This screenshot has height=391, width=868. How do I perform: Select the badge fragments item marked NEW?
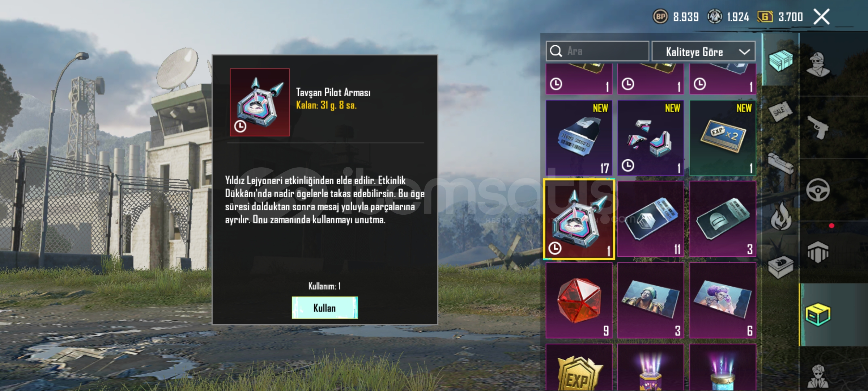tap(650, 138)
